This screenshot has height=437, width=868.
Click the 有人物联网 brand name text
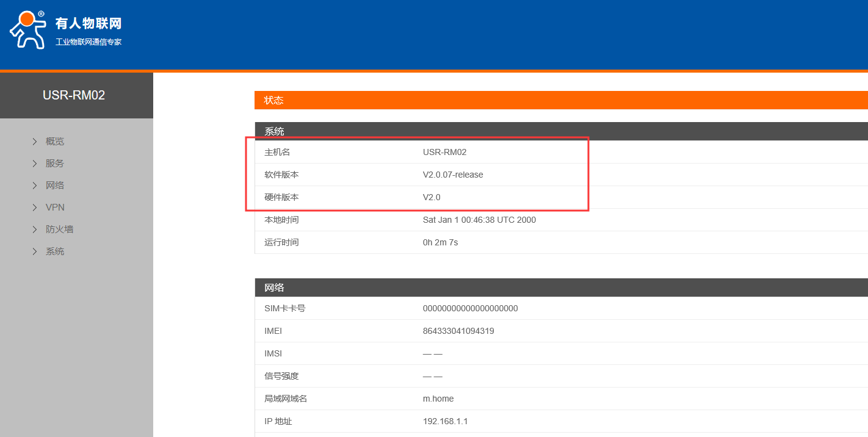pyautogui.click(x=89, y=24)
